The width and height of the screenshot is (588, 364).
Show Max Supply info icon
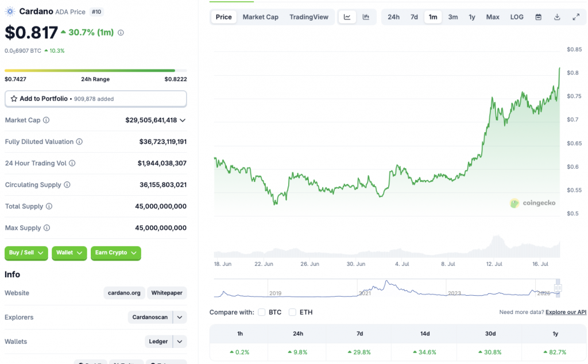pyautogui.click(x=47, y=228)
